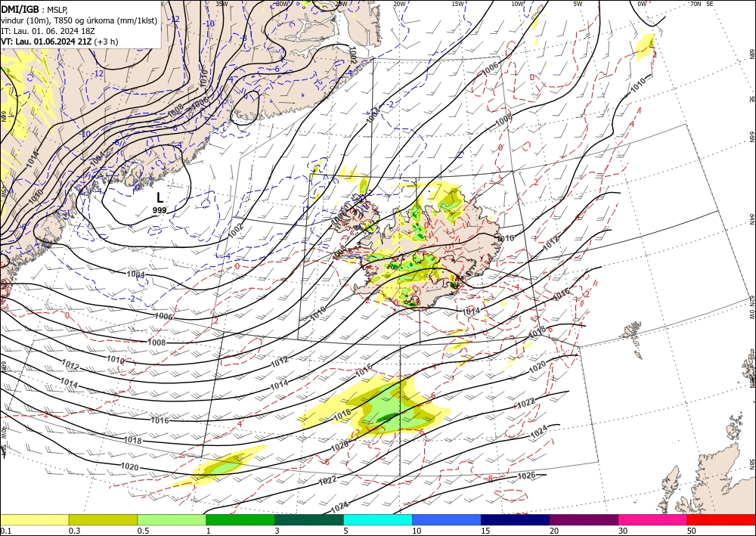Click the 'DMI/IGB : MSLP,' title line
Screen dimensions: 756x536
click(x=34, y=8)
